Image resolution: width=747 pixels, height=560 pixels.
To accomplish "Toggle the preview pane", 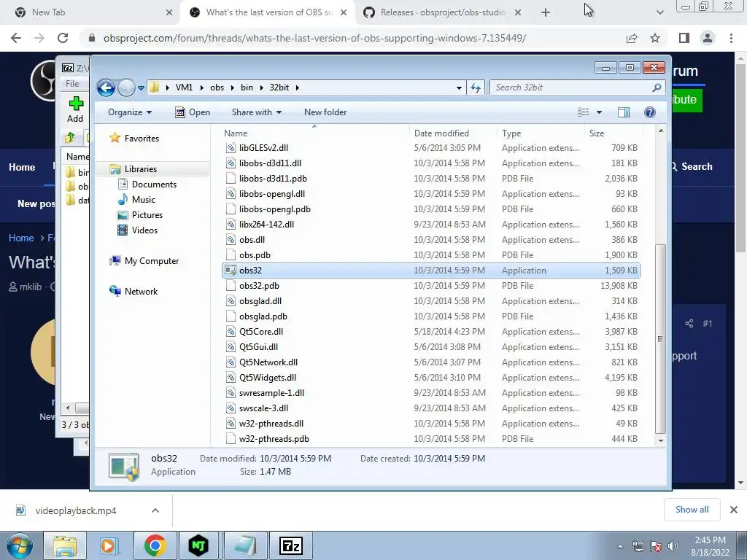I will click(x=624, y=112).
